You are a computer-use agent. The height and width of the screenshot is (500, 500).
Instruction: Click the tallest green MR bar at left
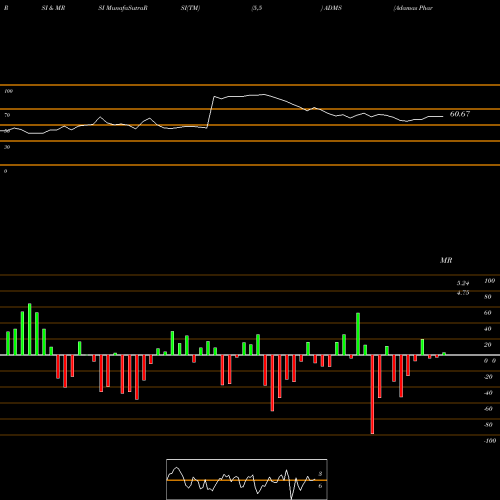coord(30,329)
